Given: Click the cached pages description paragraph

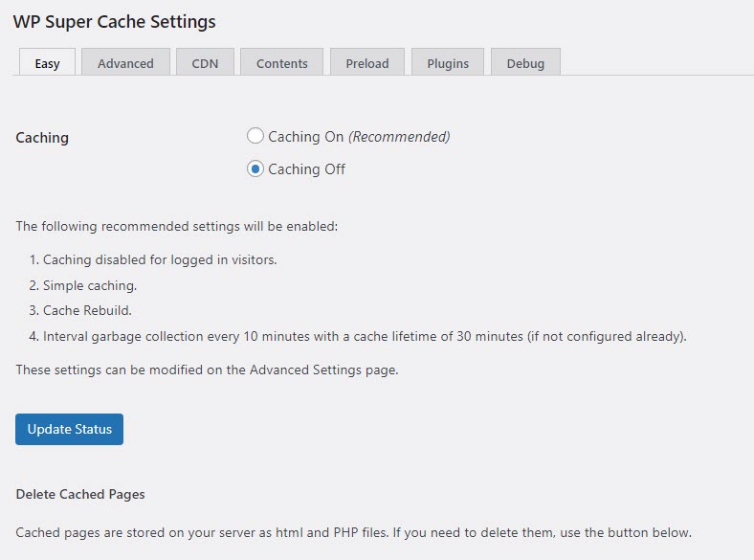Looking at the screenshot, I should pos(353,532).
